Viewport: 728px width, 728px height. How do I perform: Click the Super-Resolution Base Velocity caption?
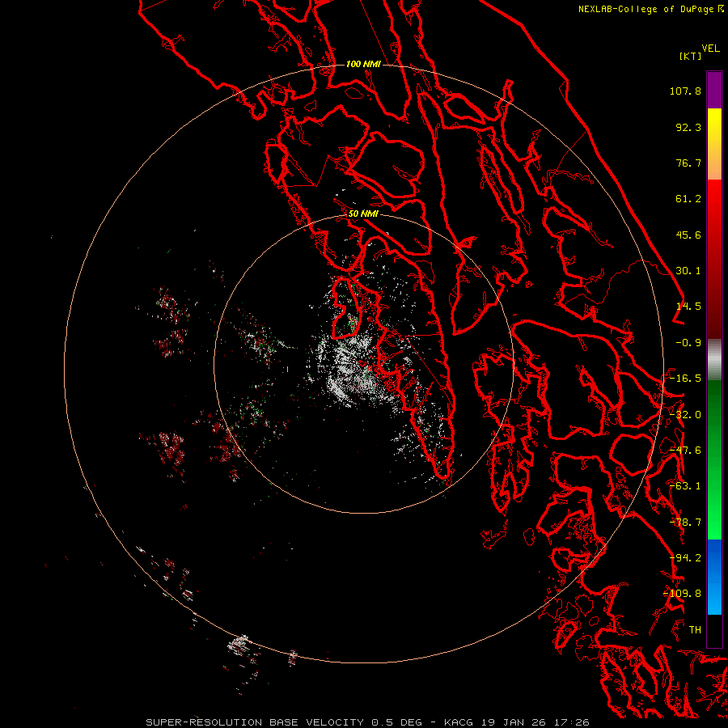point(368,722)
